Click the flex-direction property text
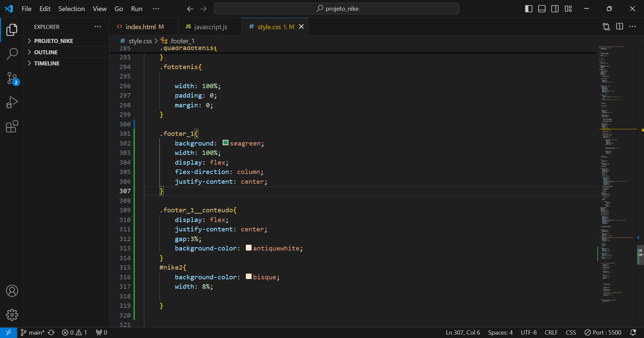This screenshot has width=644, height=338. [202, 172]
